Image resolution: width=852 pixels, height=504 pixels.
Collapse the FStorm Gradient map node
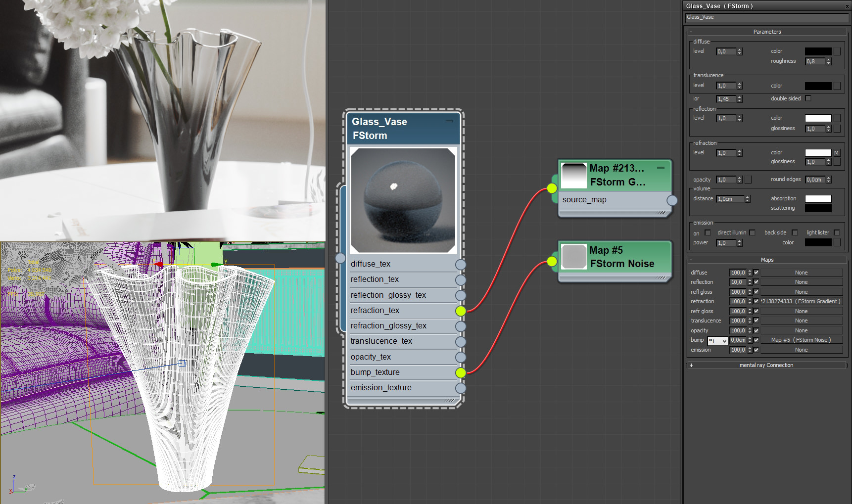pos(661,168)
